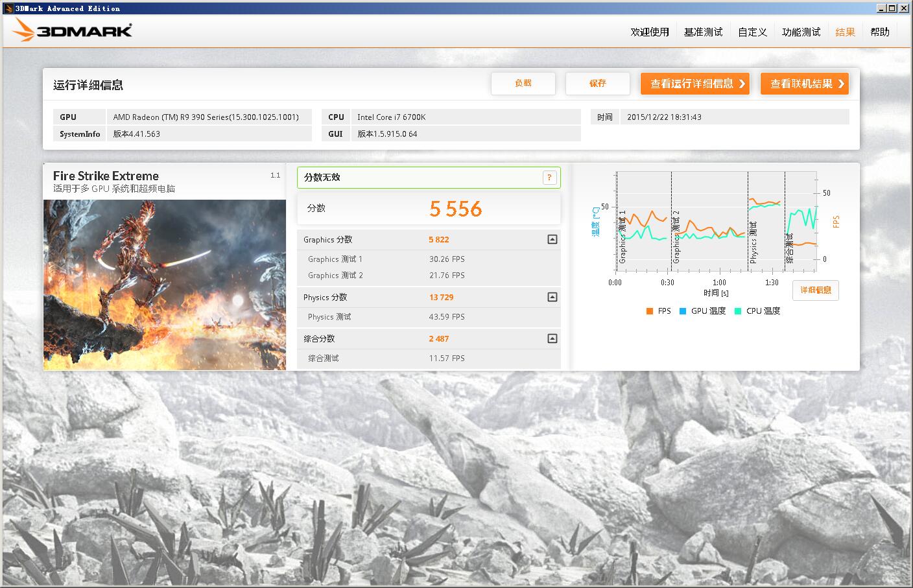
Task: Collapse the 综合分数 section
Action: 552,338
